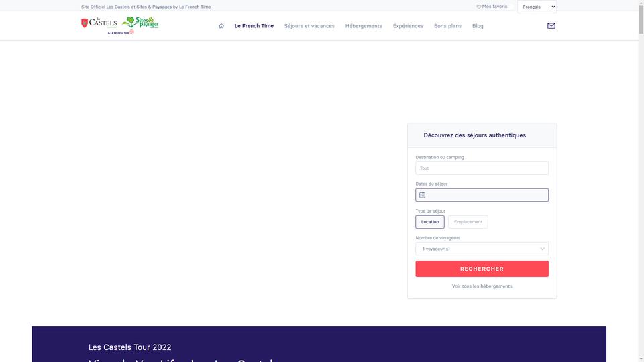Open the mail envelope contact icon
Screen dimensions: 644x362
coord(551,26)
